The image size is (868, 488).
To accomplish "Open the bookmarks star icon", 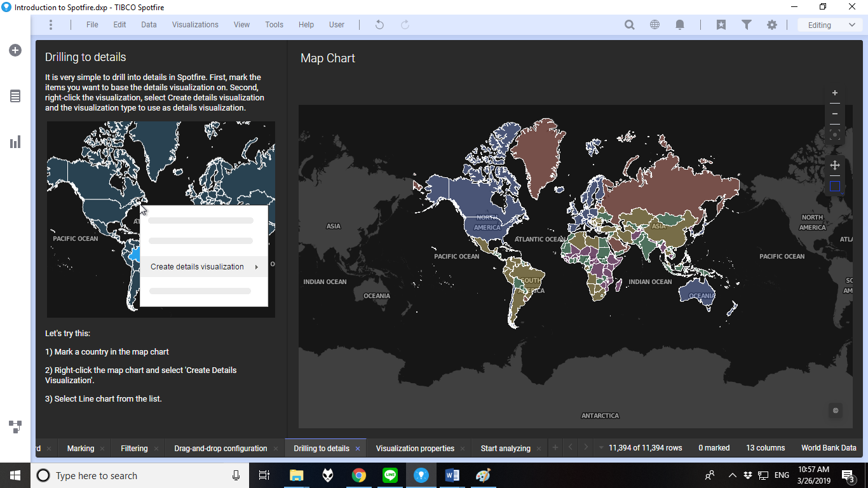I will 721,25.
